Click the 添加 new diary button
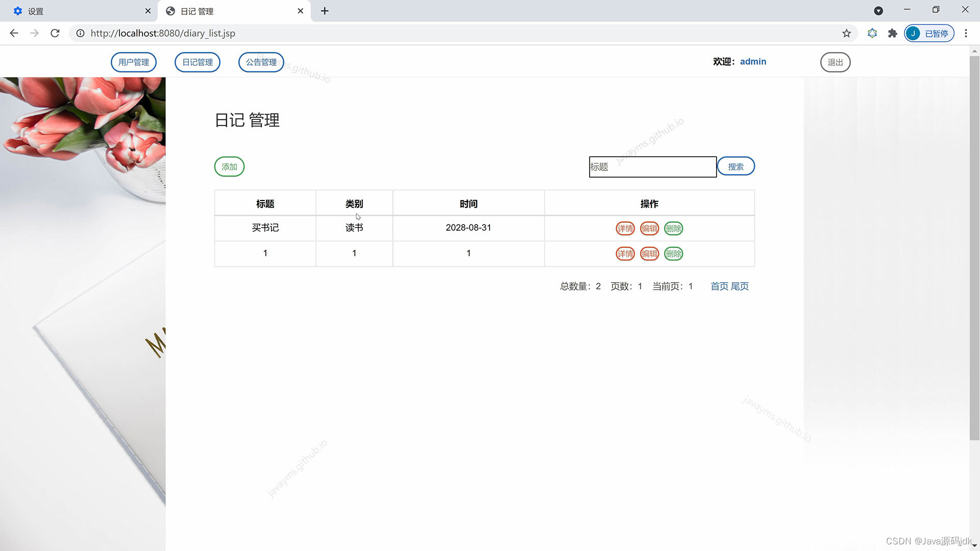The height and width of the screenshot is (551, 980). [230, 166]
